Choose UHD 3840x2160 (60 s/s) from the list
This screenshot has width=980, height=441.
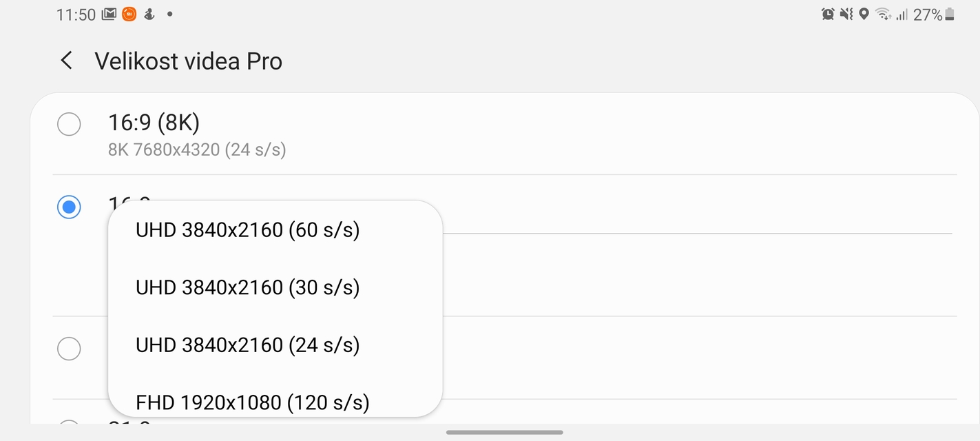(x=247, y=229)
